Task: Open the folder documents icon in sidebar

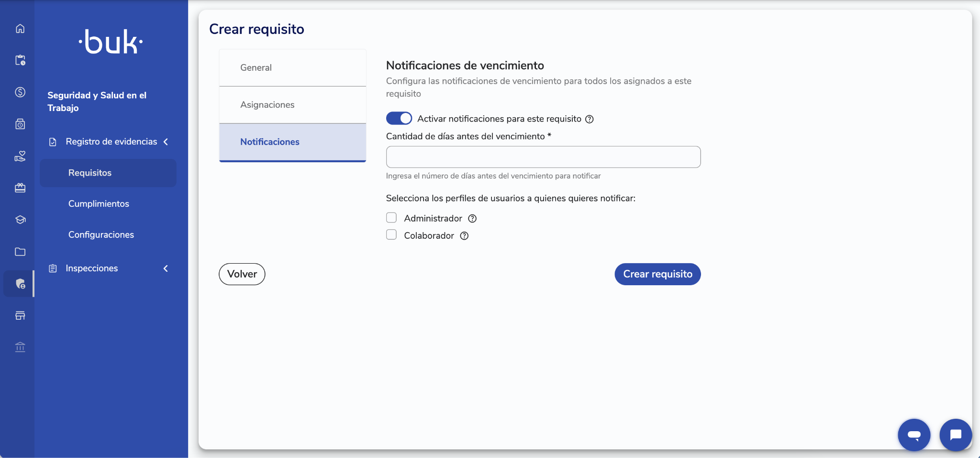Action: [20, 252]
